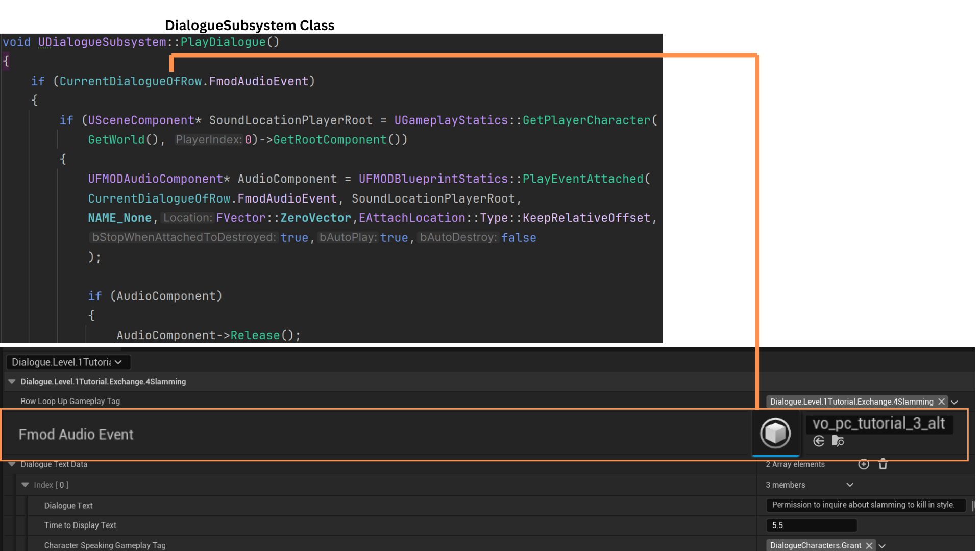Image resolution: width=980 pixels, height=551 pixels.
Task: Click the FMOD event cube thumbnail
Action: 775,433
